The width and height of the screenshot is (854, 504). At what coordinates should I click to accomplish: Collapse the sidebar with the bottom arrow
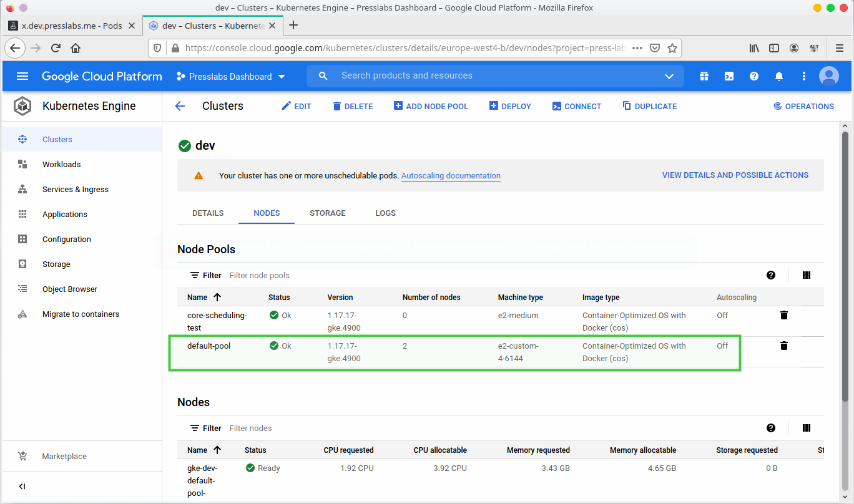[x=22, y=487]
